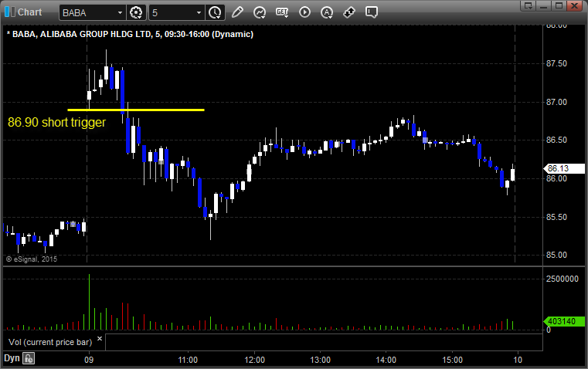Click the 85.50 price axis label

point(556,217)
